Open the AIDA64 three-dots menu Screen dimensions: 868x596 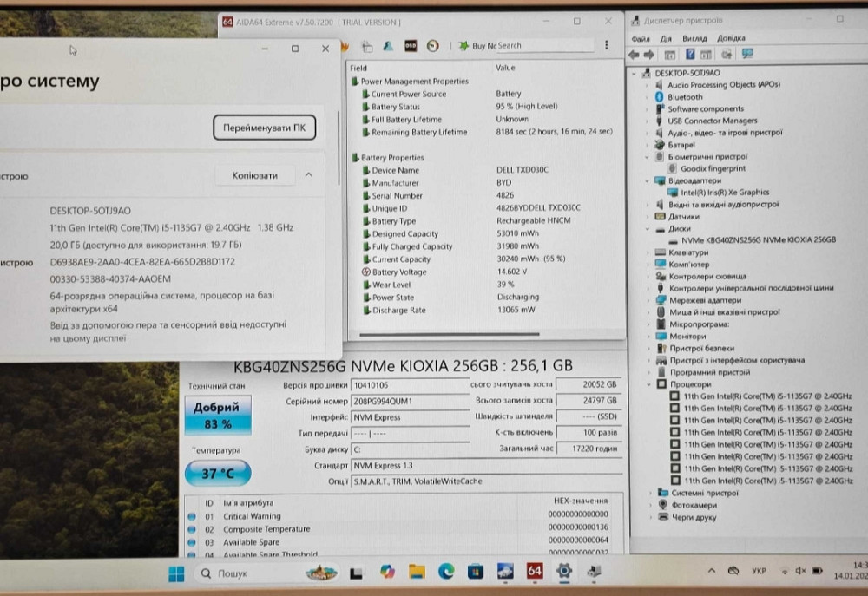pos(605,45)
